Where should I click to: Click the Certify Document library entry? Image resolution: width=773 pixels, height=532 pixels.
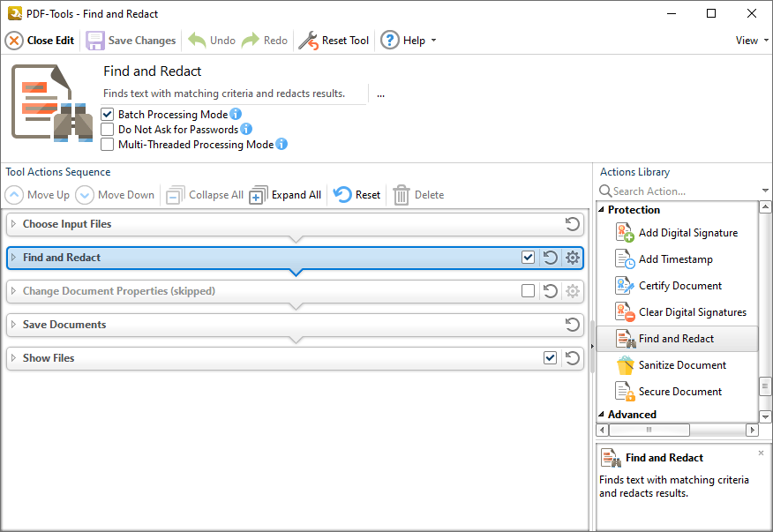click(x=678, y=286)
